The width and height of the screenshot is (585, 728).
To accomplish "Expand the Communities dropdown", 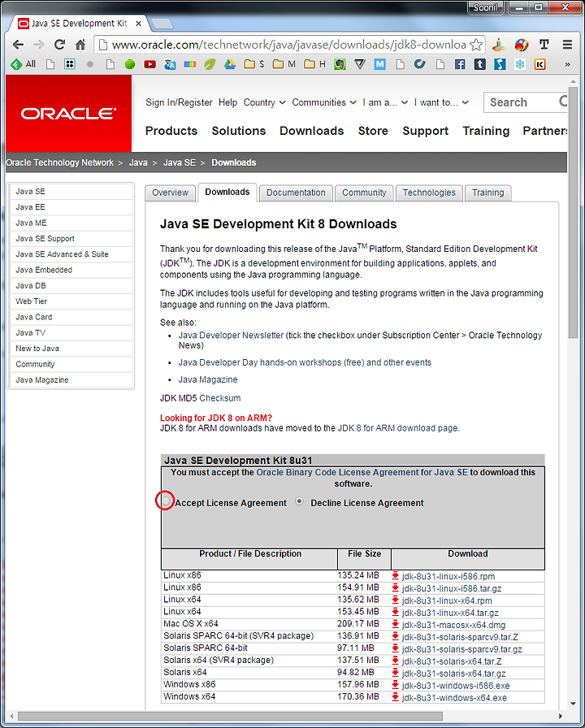I will [x=324, y=102].
